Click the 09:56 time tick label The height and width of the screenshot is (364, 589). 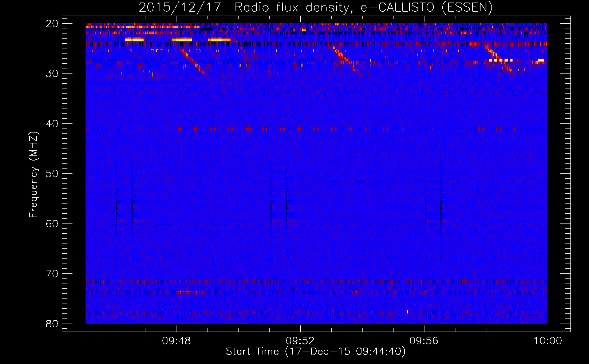(x=424, y=341)
